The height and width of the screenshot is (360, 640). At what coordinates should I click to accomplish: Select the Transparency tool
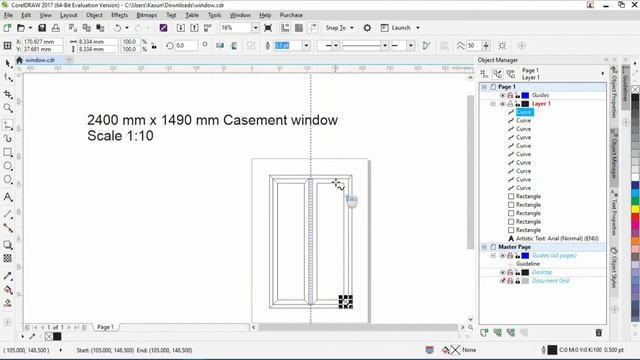click(x=8, y=258)
